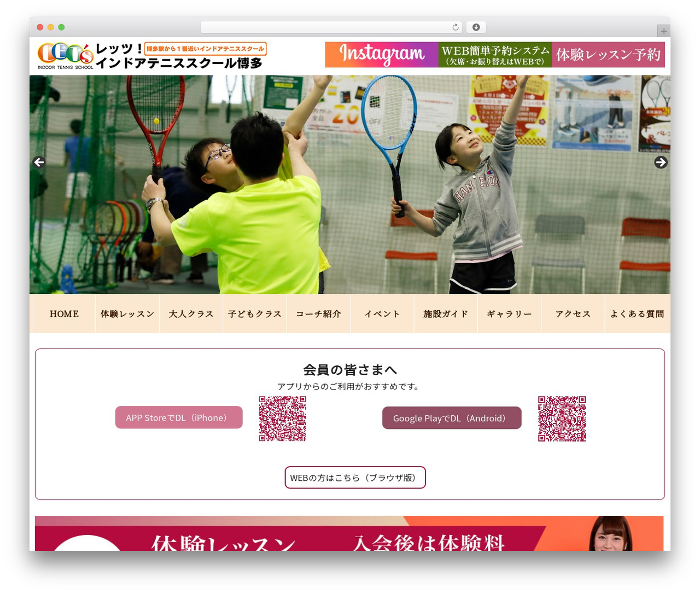Viewport: 700px width, 593px height.
Task: Open 施設ガイド menu item
Action: 446,314
